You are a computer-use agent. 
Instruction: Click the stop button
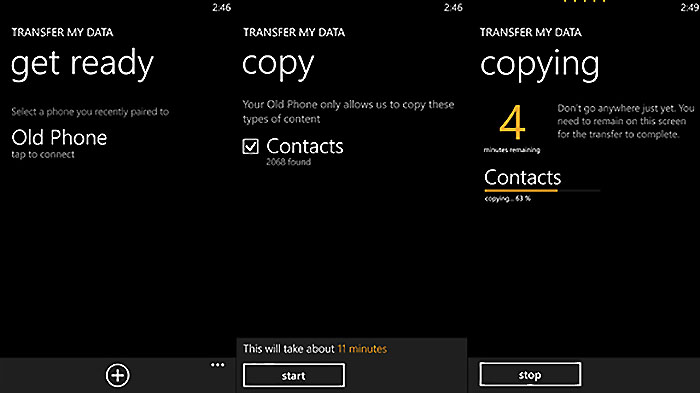[x=530, y=374]
